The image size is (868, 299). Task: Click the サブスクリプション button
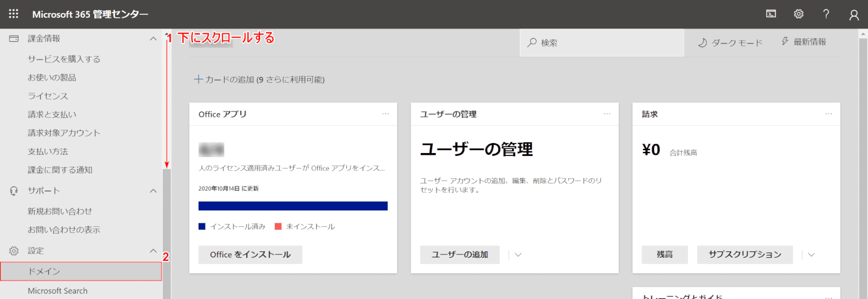click(x=745, y=254)
